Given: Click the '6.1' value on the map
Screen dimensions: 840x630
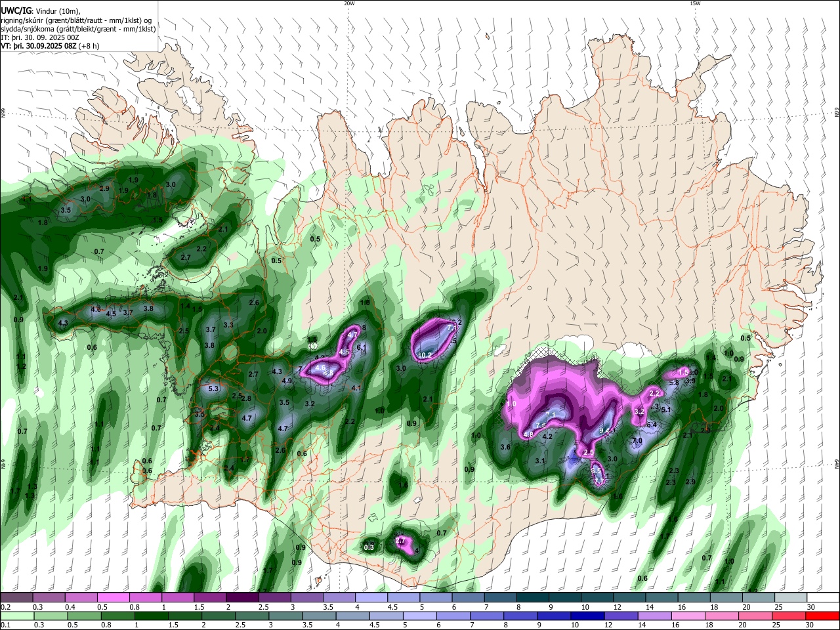Looking at the screenshot, I should 361,346.
